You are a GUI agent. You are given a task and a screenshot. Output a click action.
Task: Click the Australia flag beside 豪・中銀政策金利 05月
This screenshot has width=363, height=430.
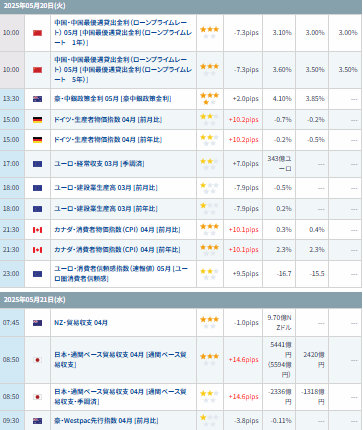[x=37, y=99]
